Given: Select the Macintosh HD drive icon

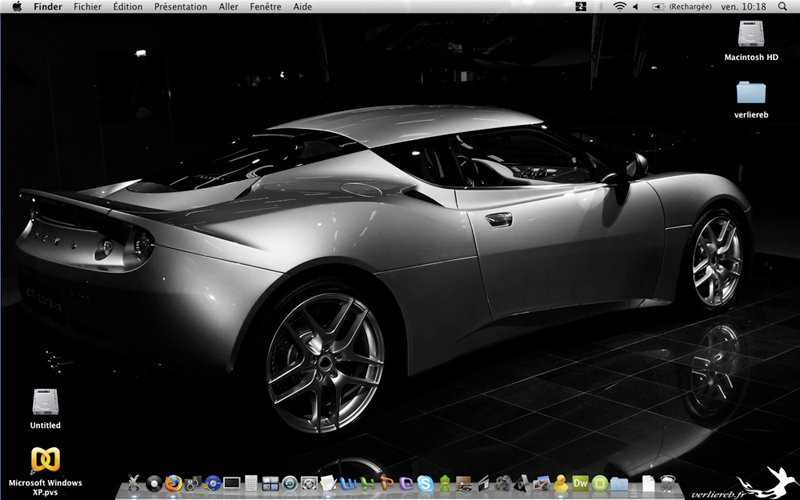Looking at the screenshot, I should pyautogui.click(x=751, y=41).
